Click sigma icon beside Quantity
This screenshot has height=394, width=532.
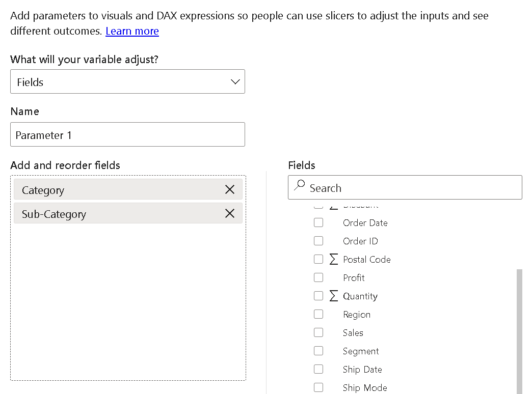[x=334, y=296]
